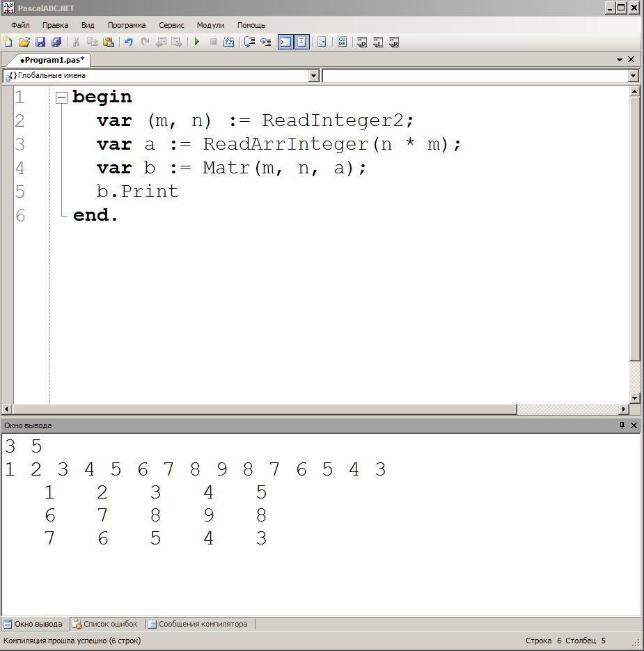Expand the Глобальные имена dropdown
The height and width of the screenshot is (651, 644).
coord(314,76)
